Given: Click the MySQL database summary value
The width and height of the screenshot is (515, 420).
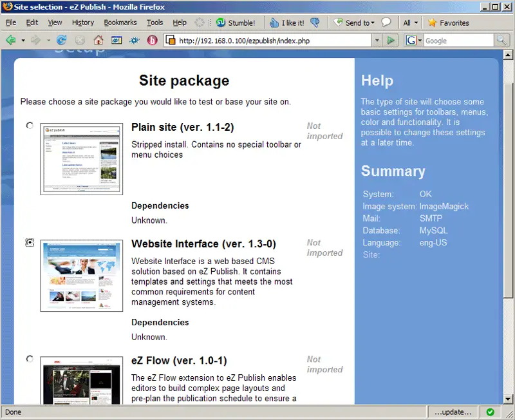Looking at the screenshot, I should [433, 231].
